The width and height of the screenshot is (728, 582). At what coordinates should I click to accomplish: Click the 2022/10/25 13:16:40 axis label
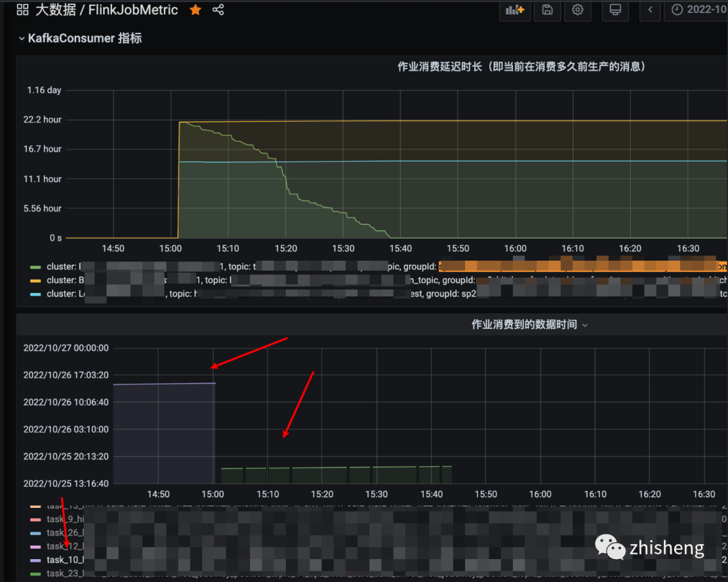click(66, 484)
